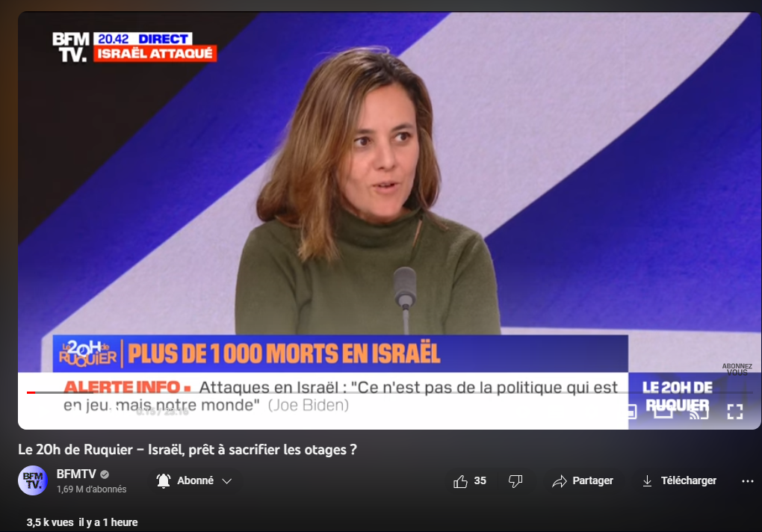762x532 pixels.
Task: Switch to theater mode icon
Action: pyautogui.click(x=664, y=412)
